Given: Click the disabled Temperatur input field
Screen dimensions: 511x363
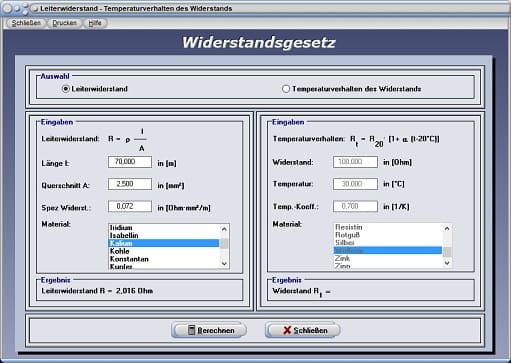Looking at the screenshot, I should pos(355,184).
